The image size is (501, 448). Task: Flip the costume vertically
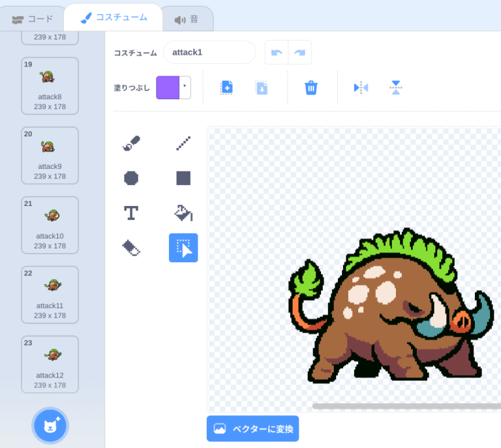pyautogui.click(x=396, y=87)
